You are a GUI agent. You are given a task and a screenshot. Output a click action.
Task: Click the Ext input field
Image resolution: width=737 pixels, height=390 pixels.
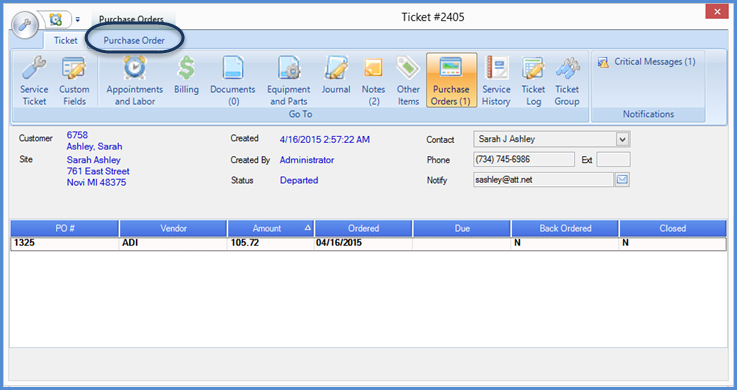(613, 160)
